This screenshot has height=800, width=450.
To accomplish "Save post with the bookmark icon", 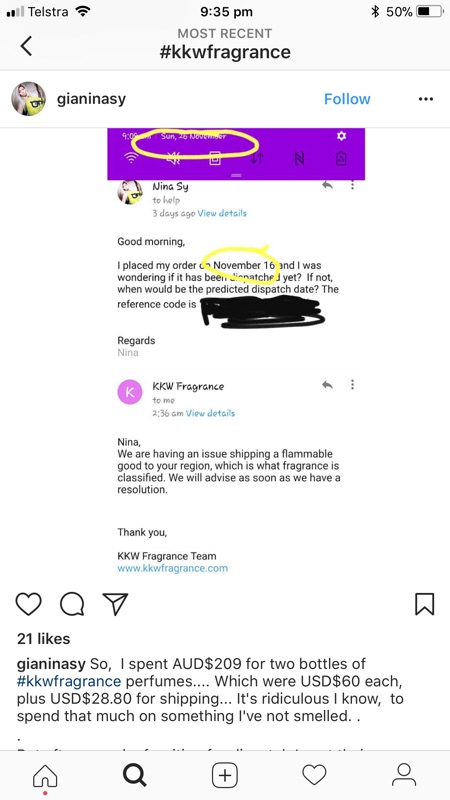I will tap(424, 604).
